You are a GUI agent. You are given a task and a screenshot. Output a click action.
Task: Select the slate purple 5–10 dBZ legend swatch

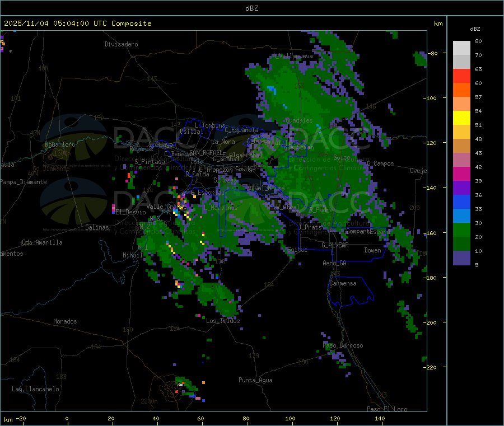(461, 258)
